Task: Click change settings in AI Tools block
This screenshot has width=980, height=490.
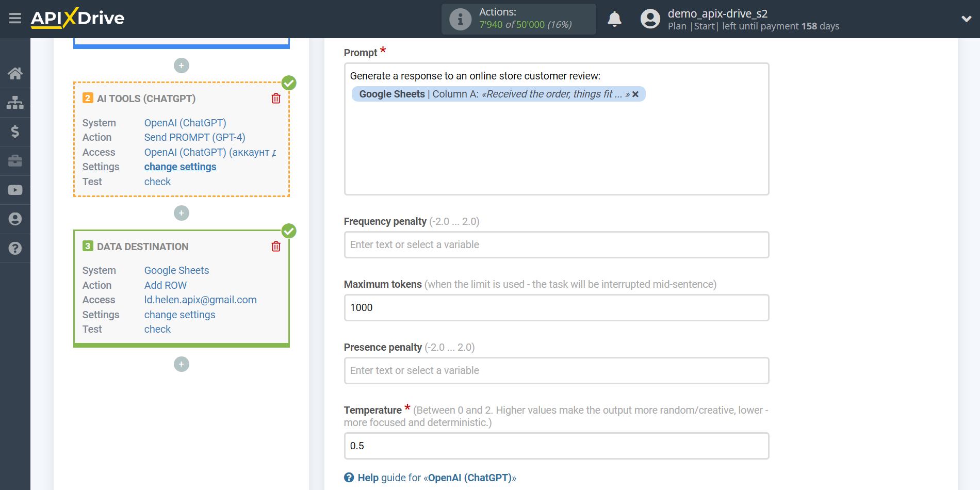Action: [x=180, y=167]
